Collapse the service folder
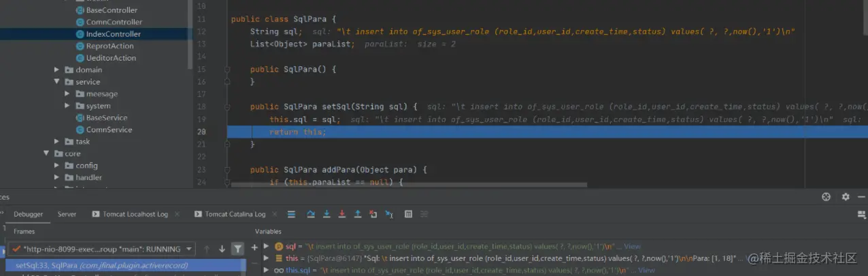Image resolution: width=868 pixels, height=276 pixels. pos(57,82)
